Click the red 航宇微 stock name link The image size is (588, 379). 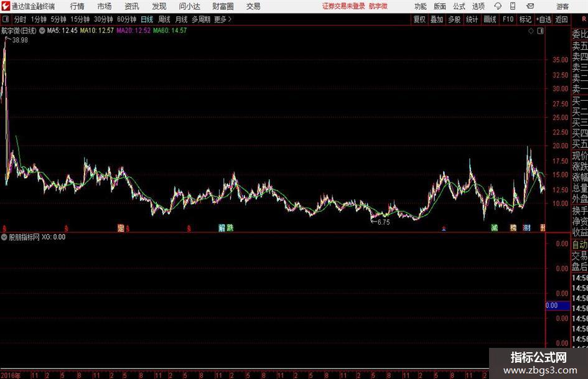tap(378, 6)
